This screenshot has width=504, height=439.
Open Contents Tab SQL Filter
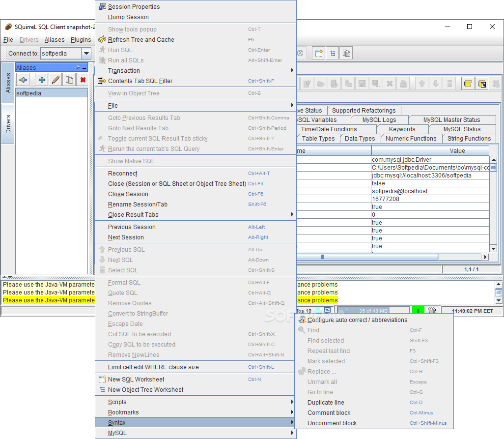tap(196, 81)
